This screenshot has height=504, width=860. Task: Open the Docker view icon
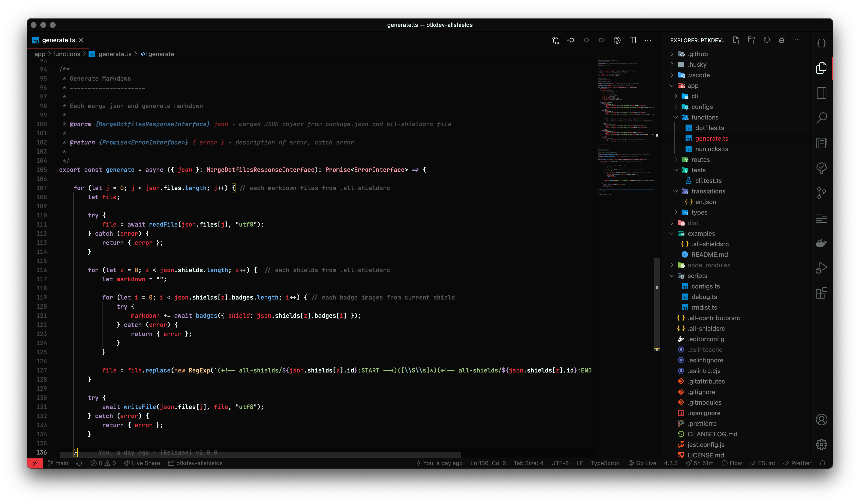click(x=821, y=243)
